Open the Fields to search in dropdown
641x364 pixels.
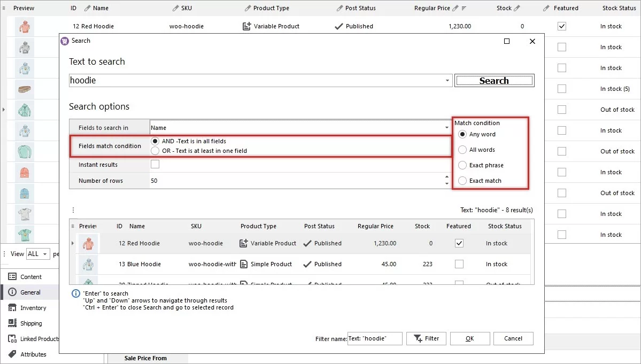pos(447,127)
